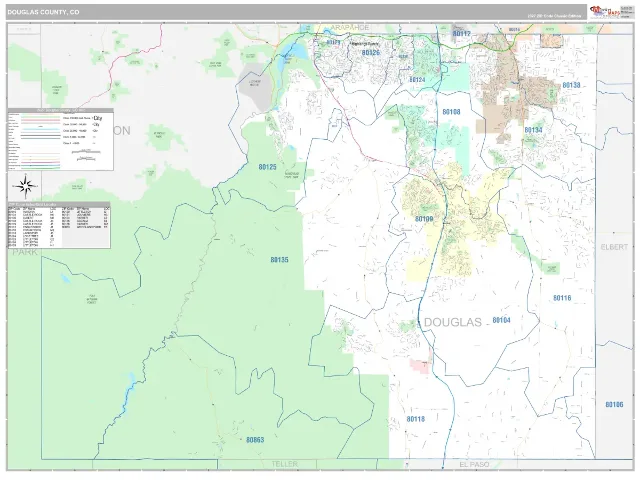This screenshot has height=480, width=640.
Task: Click the compass rose on the map
Action: click(x=25, y=187)
